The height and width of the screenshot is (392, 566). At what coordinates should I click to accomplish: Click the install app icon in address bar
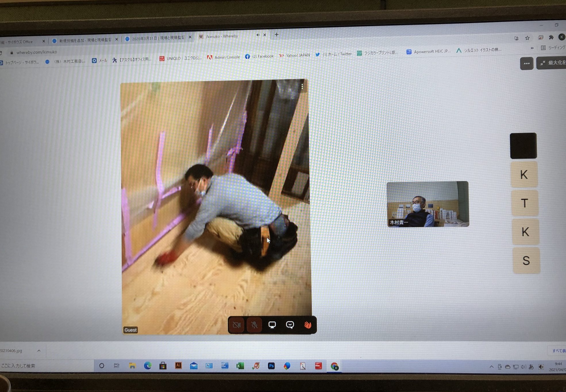(x=517, y=38)
